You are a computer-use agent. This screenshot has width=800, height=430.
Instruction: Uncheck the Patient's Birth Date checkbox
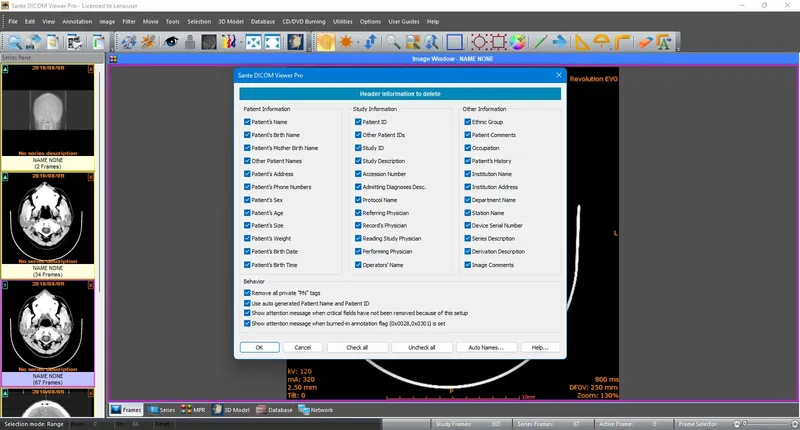pos(247,251)
